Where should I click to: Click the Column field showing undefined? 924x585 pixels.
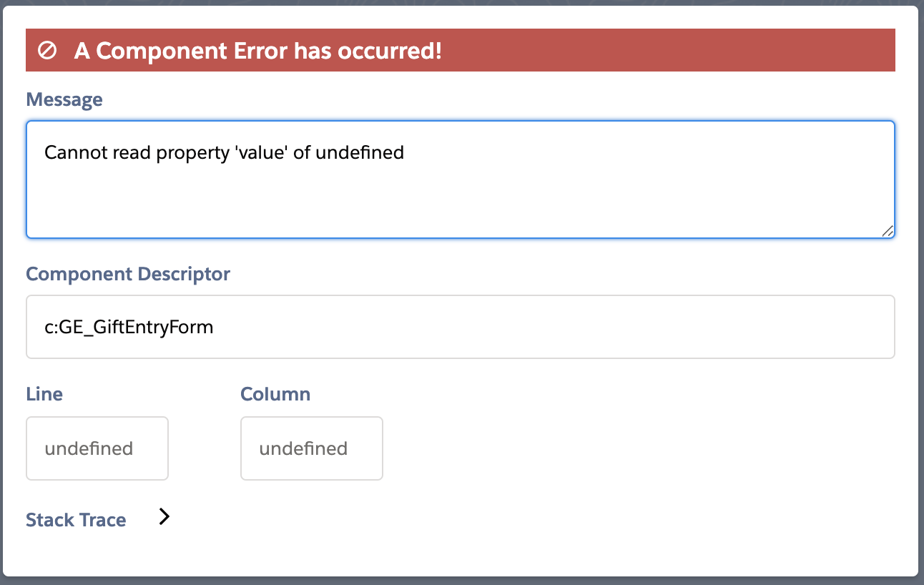311,448
